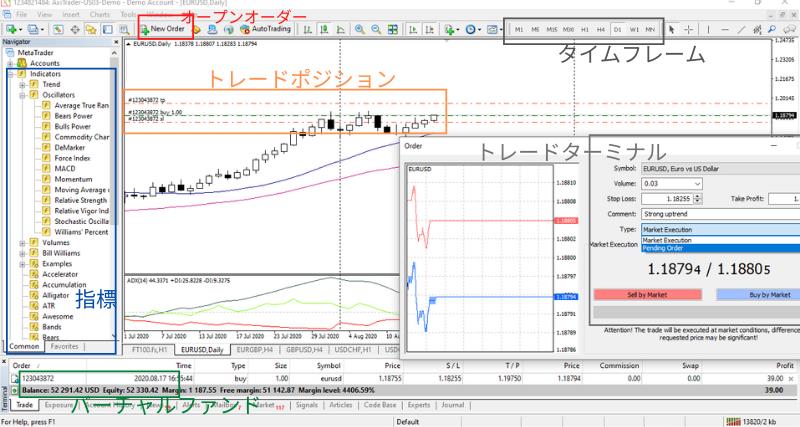
Task: Expand the Bill Williams folder
Action: click(x=22, y=254)
